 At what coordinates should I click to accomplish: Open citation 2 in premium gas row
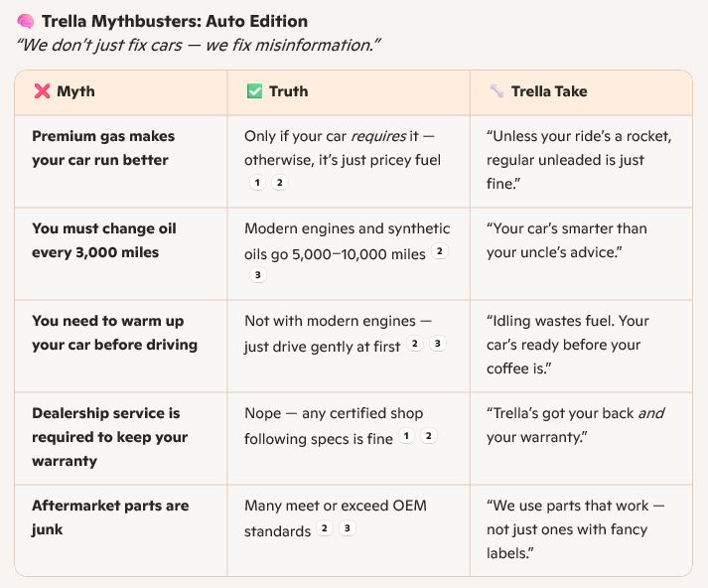coord(279,183)
